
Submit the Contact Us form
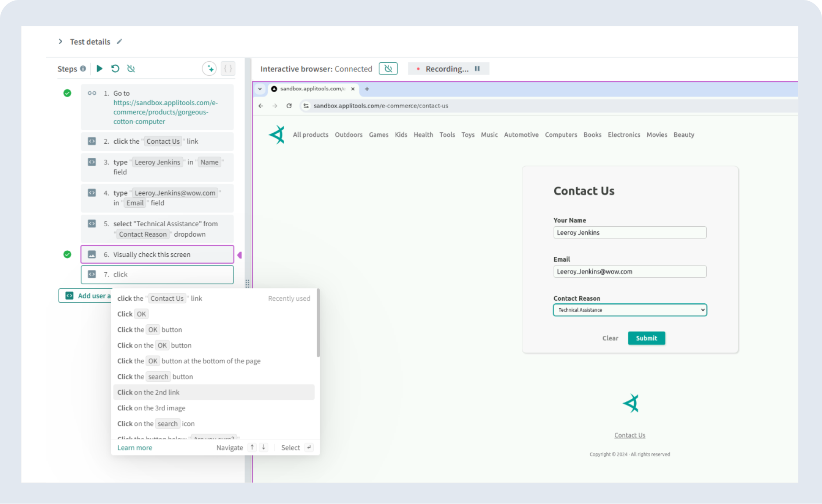(x=647, y=338)
